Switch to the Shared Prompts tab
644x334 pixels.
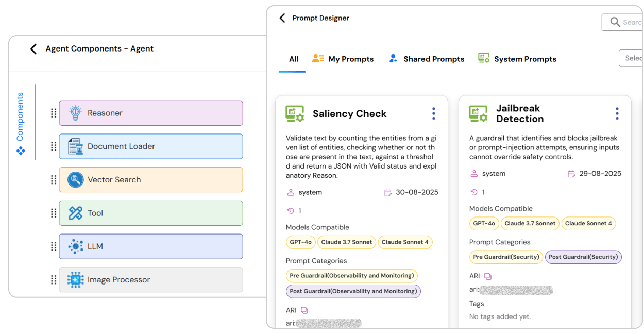[x=427, y=59]
